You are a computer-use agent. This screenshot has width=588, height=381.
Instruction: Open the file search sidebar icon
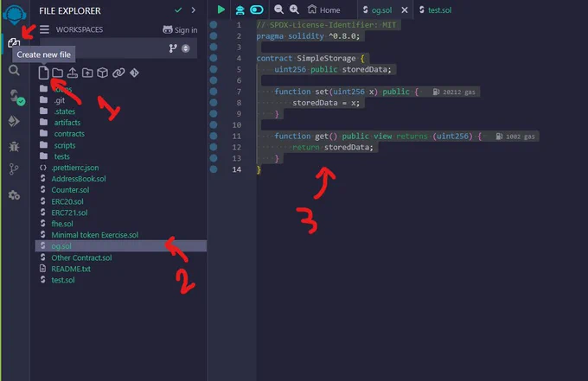point(14,70)
